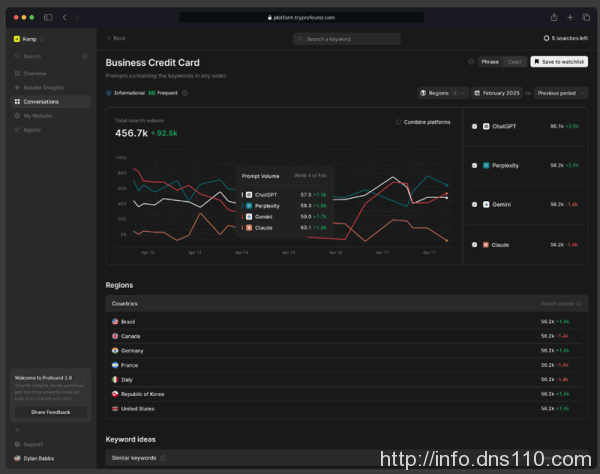Click the info icon next to Frequent
The image size is (600, 474).
(185, 93)
